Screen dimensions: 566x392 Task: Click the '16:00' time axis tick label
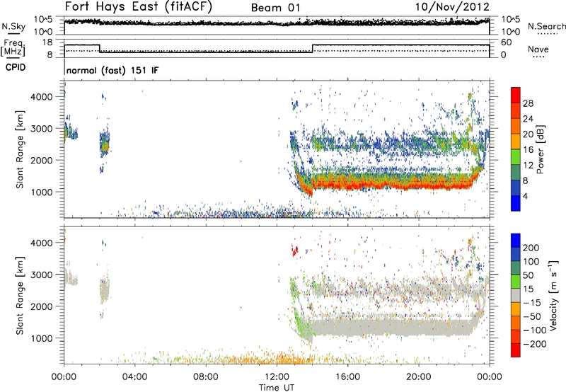(347, 377)
